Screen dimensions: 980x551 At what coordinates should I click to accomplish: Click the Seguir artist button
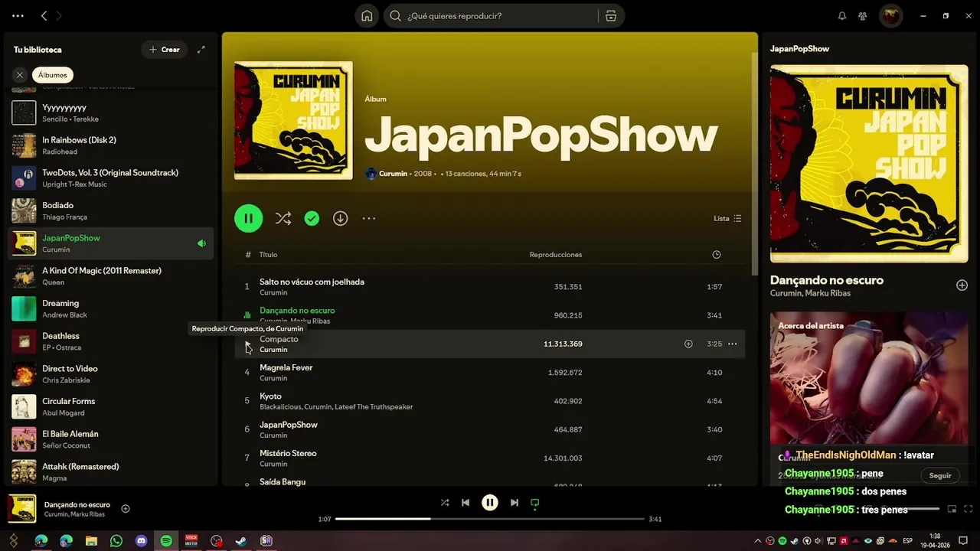tap(940, 475)
